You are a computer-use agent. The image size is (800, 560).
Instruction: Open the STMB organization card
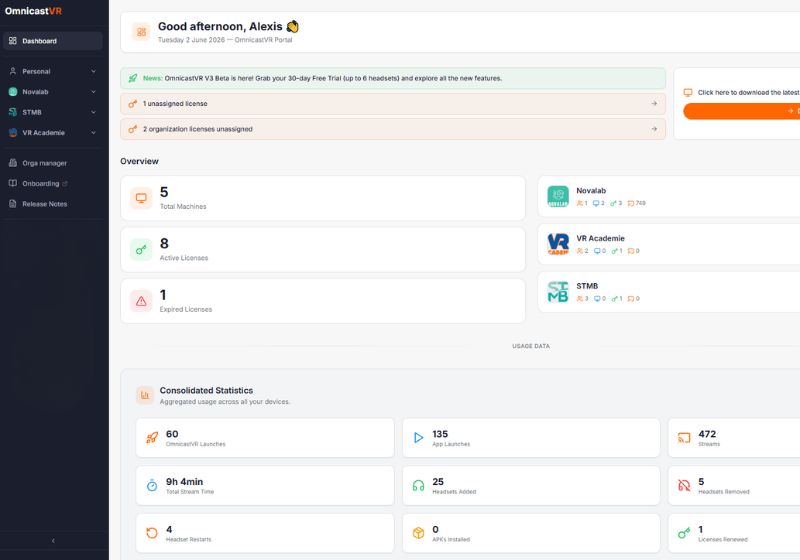[669, 292]
